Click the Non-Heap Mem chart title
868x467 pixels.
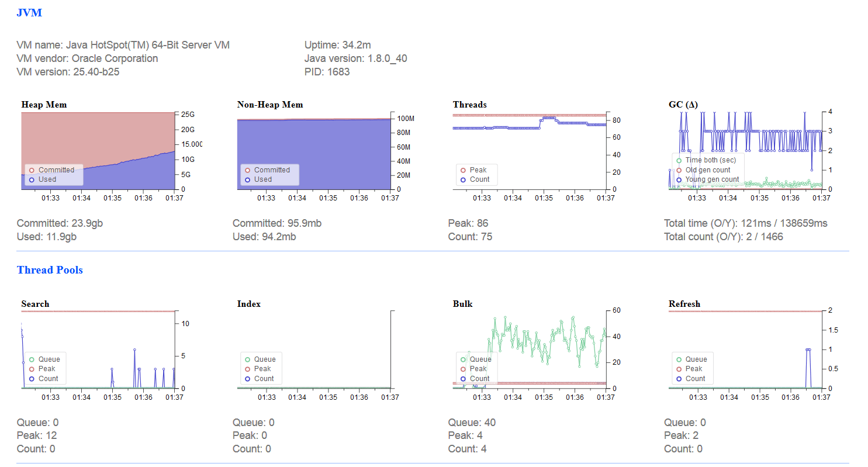[x=270, y=105]
